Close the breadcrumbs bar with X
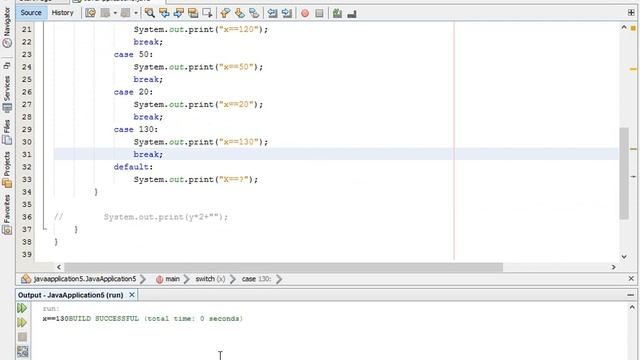 pos(631,278)
